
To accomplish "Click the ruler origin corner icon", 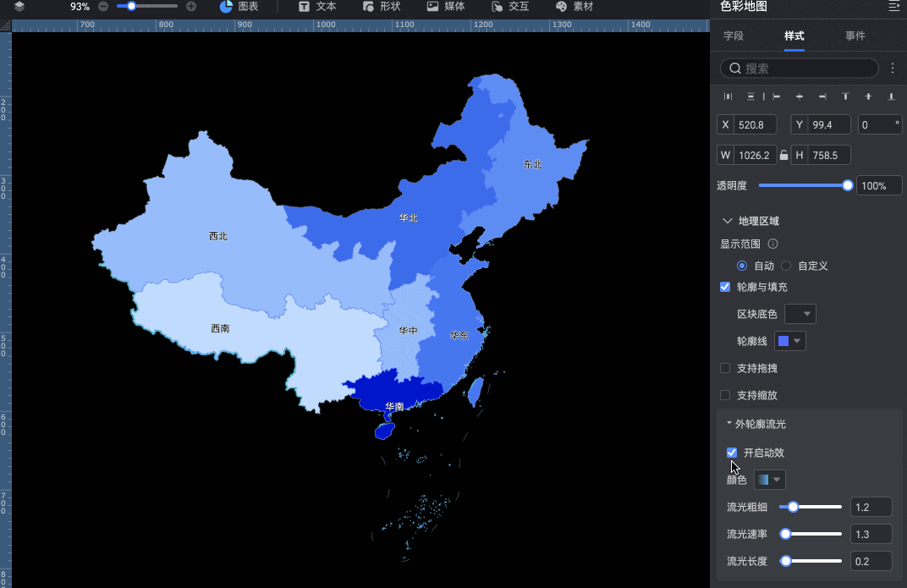I will click(x=6, y=26).
